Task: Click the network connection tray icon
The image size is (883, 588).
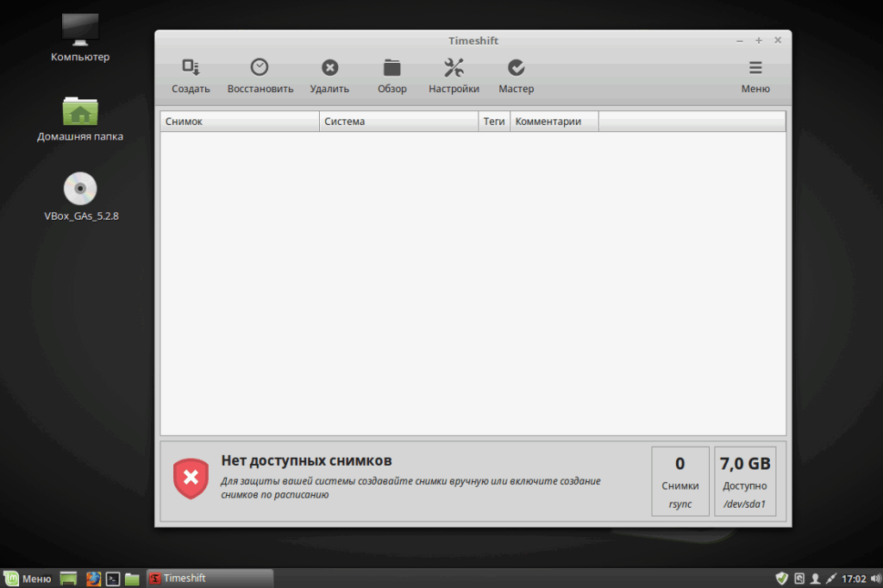Action: [830, 579]
